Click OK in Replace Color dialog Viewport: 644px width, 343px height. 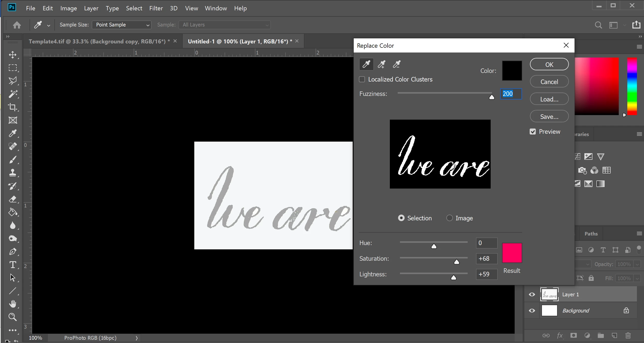(x=549, y=64)
